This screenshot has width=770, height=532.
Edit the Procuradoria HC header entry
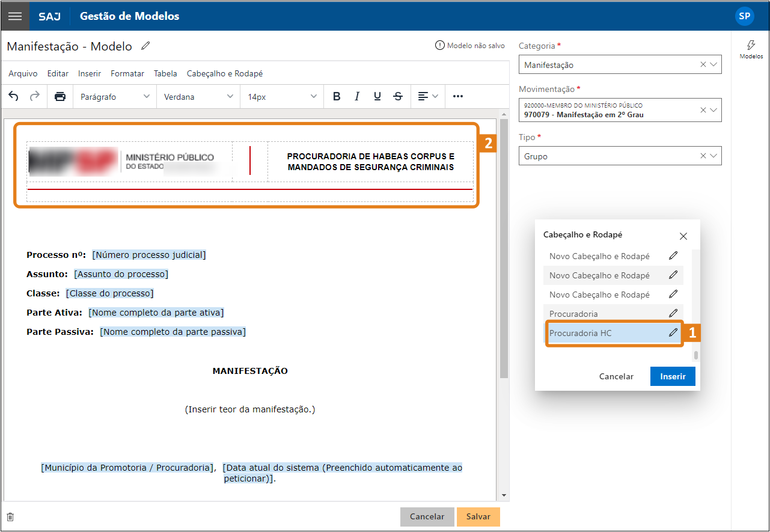point(673,332)
